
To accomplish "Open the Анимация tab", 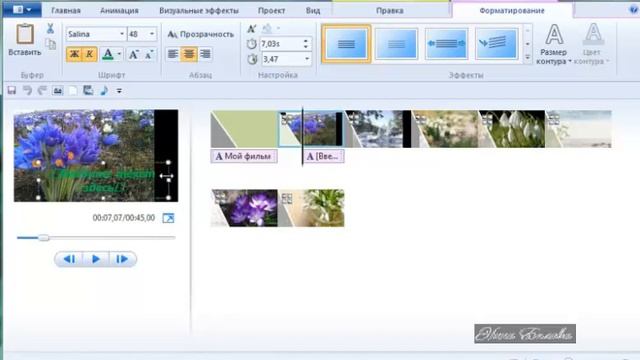I will click(119, 11).
